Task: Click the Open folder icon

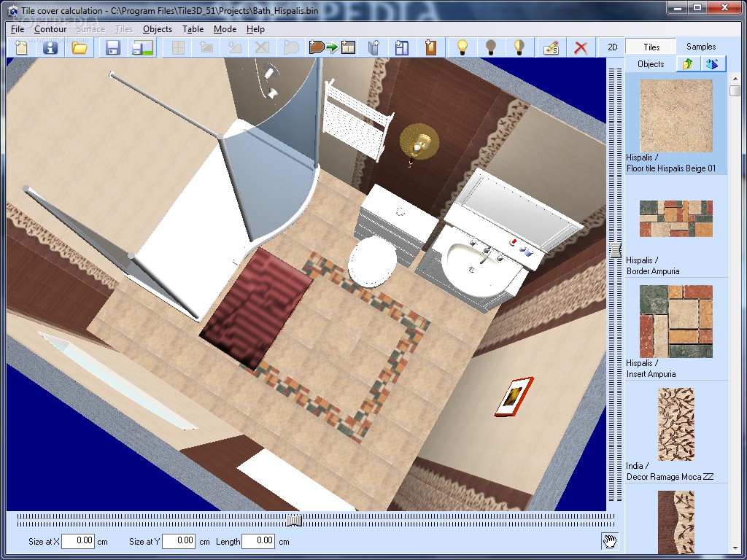Action: click(79, 47)
